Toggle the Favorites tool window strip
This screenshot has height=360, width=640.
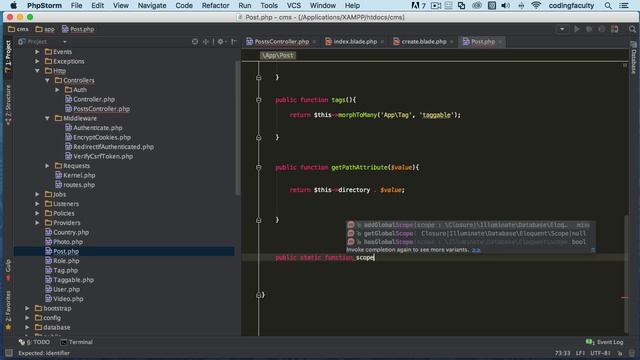(x=8, y=310)
